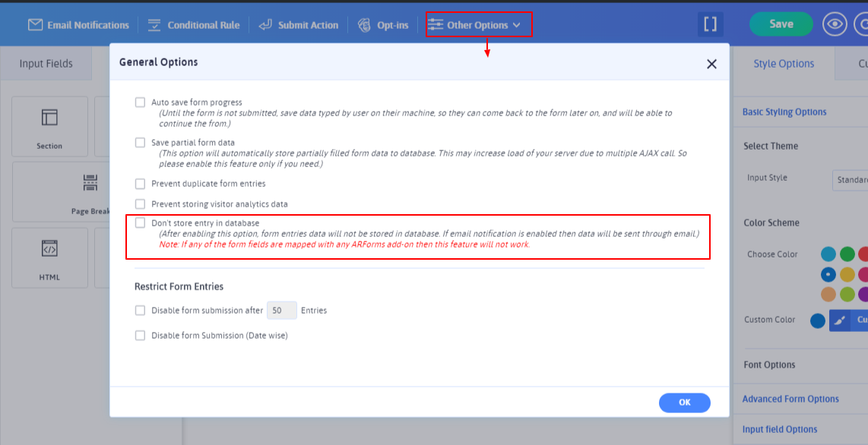Check Don't store entry in database

coord(140,223)
